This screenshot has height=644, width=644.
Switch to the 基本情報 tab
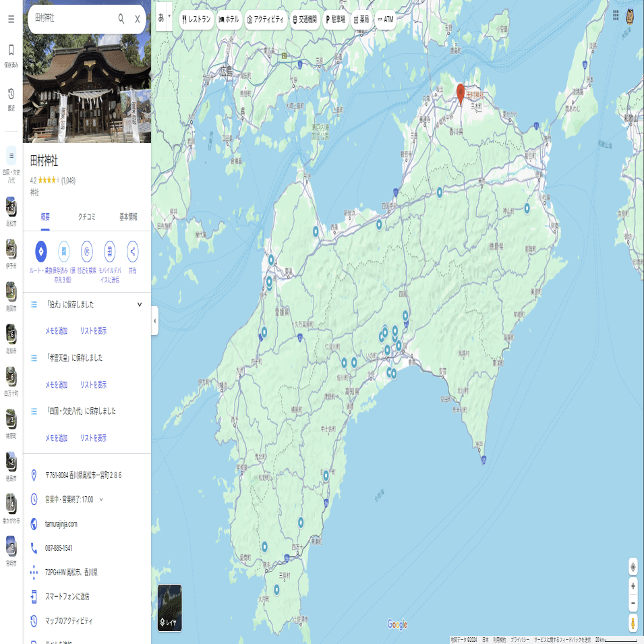[128, 217]
